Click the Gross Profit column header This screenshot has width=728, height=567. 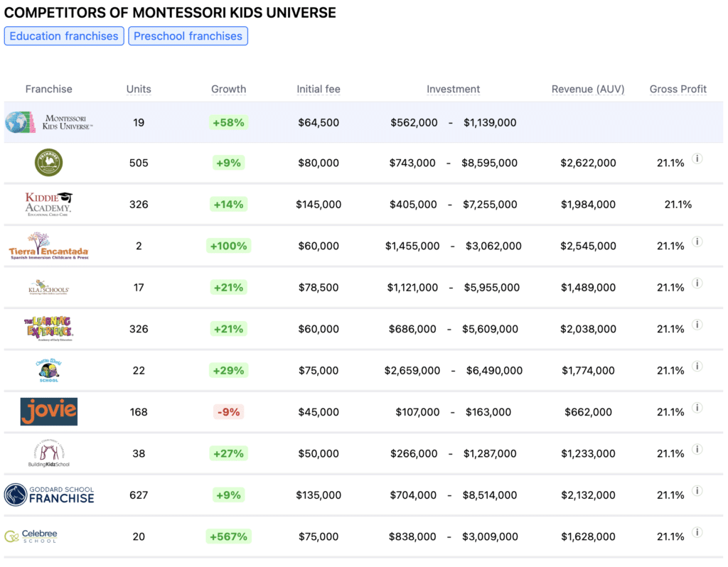pos(678,89)
